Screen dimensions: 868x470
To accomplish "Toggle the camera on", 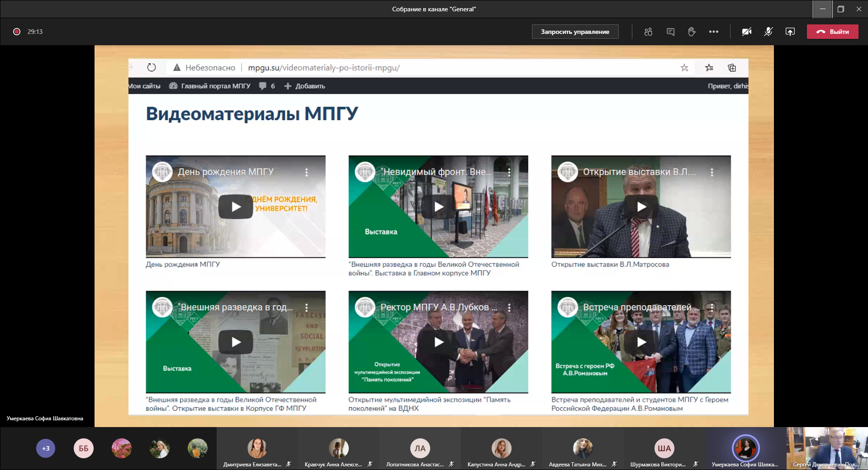I will tap(747, 32).
